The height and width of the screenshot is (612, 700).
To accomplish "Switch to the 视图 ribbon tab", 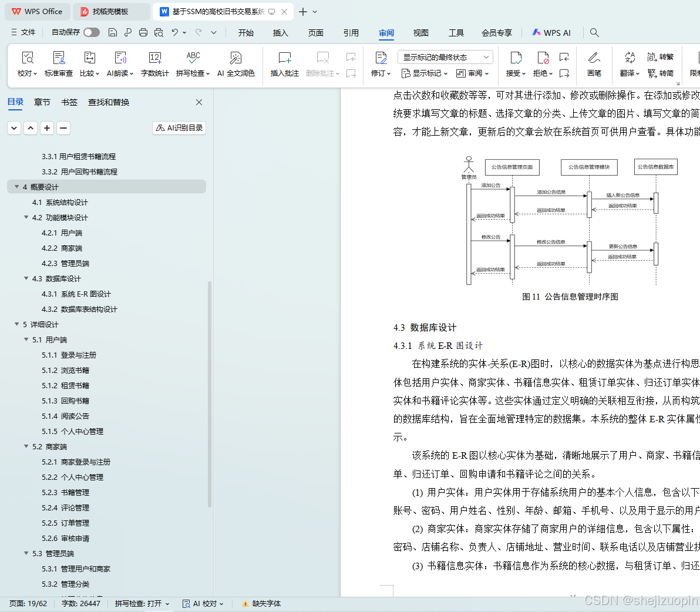I will [420, 32].
